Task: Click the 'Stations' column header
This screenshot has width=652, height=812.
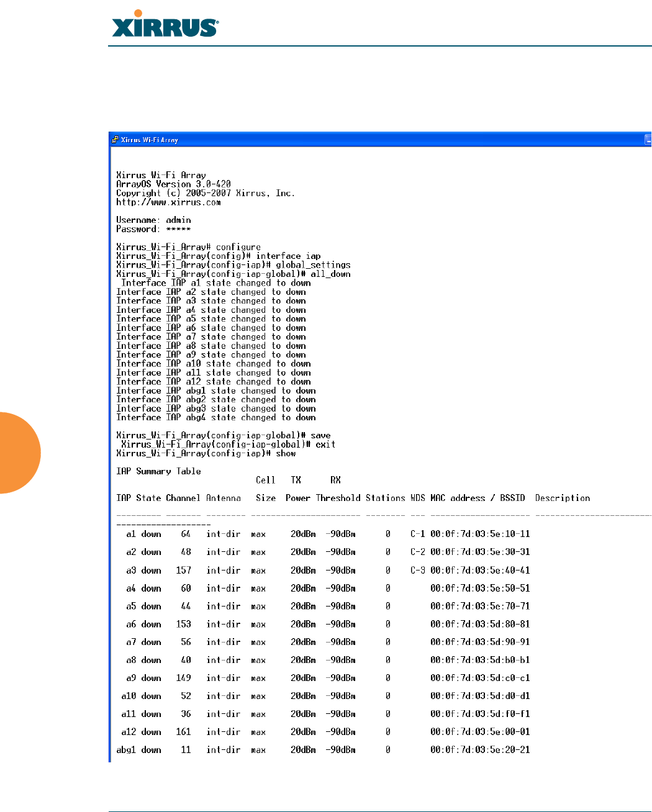Action: (x=386, y=498)
